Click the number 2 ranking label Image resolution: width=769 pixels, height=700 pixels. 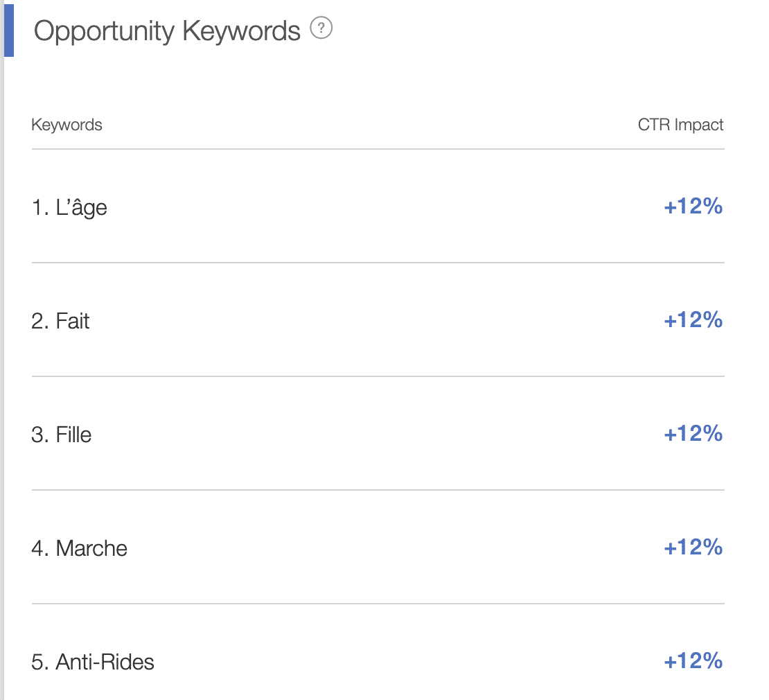point(40,321)
